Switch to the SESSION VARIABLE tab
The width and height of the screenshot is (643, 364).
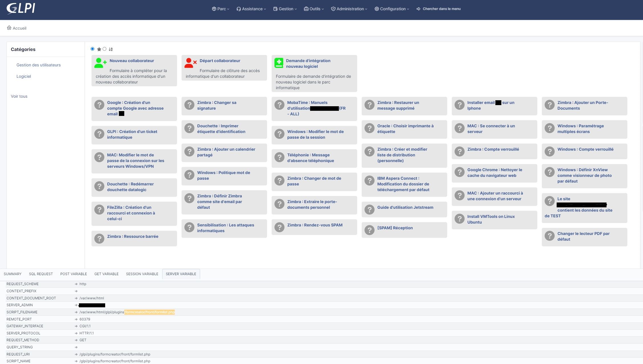pyautogui.click(x=142, y=274)
